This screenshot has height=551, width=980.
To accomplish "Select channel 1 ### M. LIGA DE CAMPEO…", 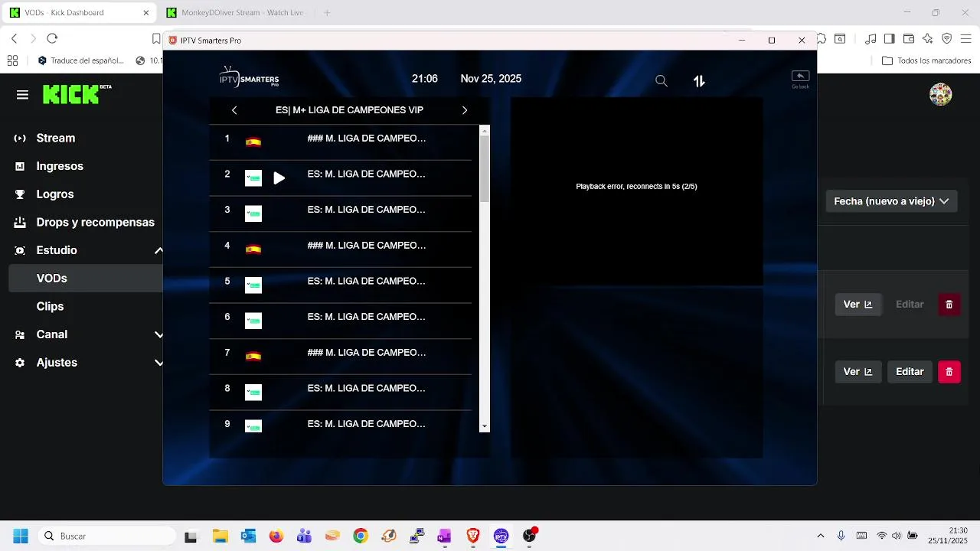I will (x=341, y=142).
